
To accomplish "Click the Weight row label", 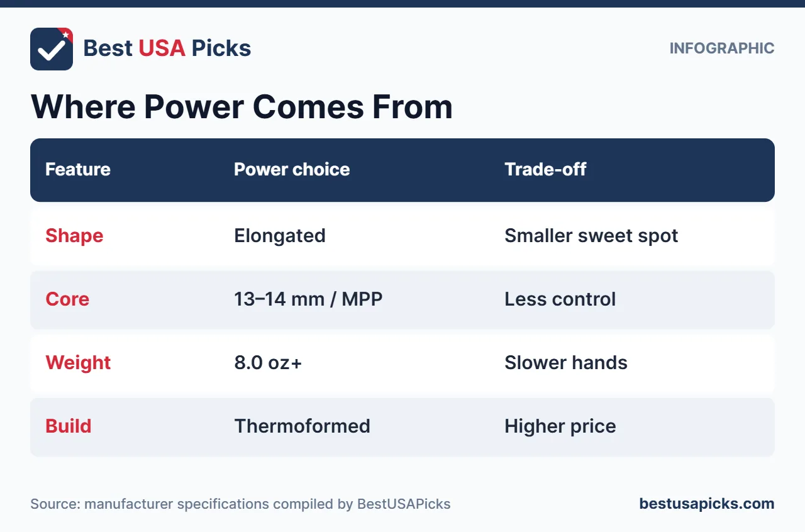I will [78, 363].
